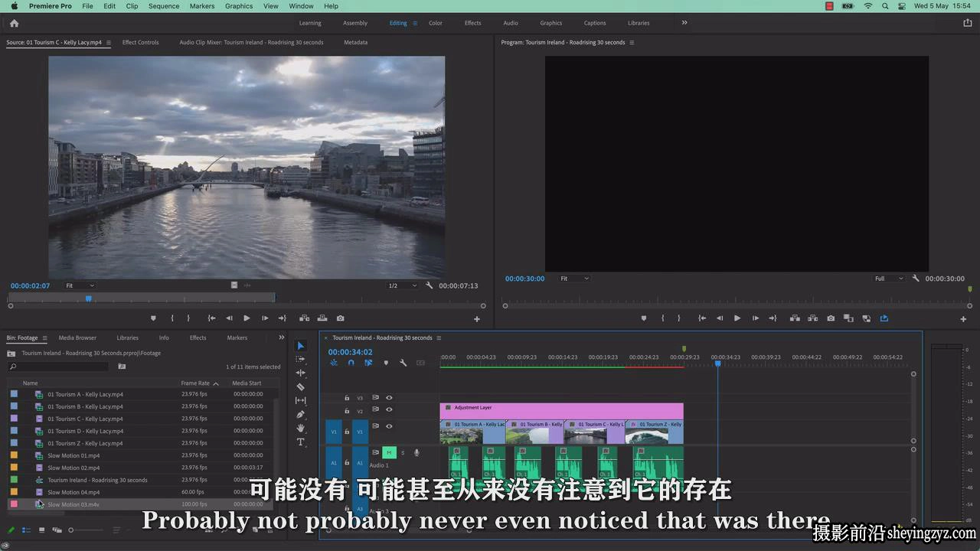Click Home icon in workspace bar

click(14, 23)
